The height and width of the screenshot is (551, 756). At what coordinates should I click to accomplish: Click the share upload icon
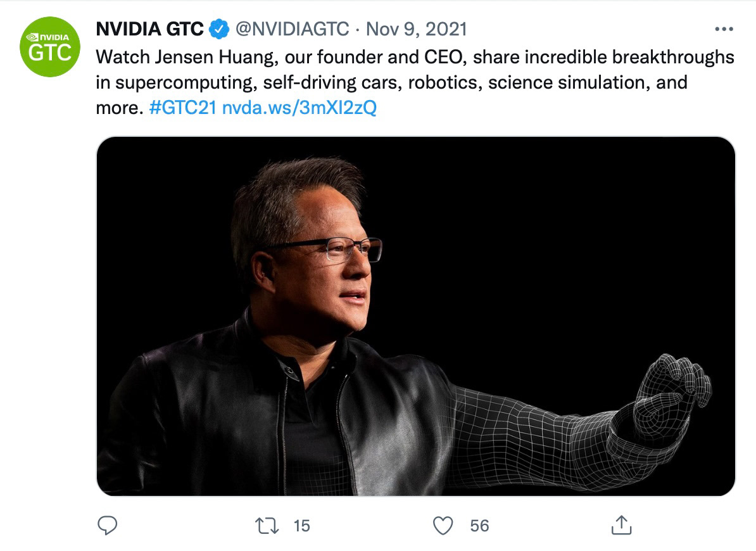click(622, 525)
